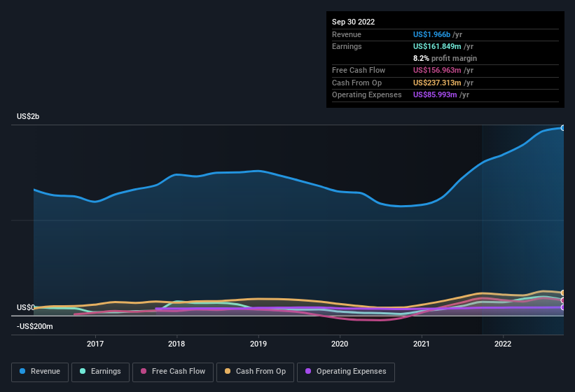Viewport: 575px width, 392px height.
Task: Click the US$161.849m earnings value
Action: click(x=437, y=46)
